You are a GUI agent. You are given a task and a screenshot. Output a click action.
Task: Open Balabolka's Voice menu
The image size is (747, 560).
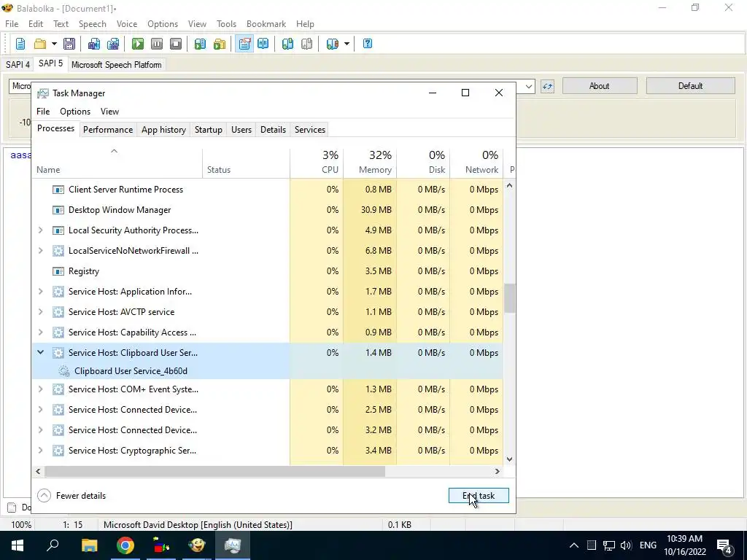point(127,24)
